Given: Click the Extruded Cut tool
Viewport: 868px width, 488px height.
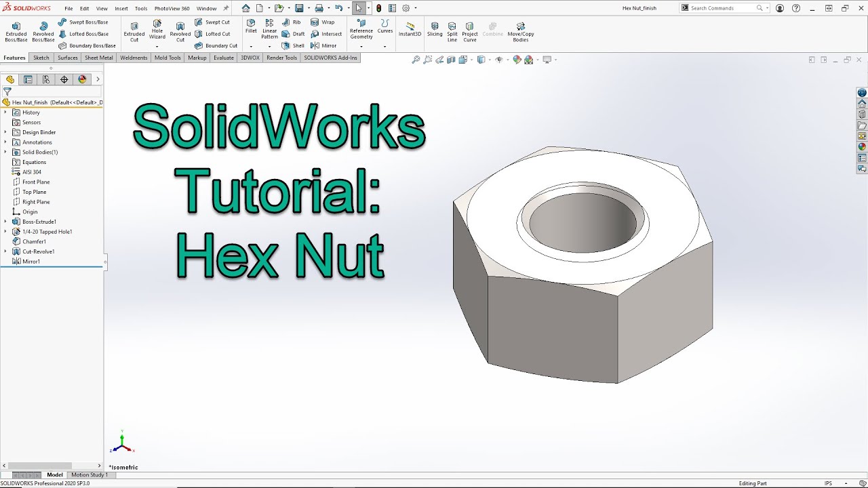Looking at the screenshot, I should coord(134,33).
